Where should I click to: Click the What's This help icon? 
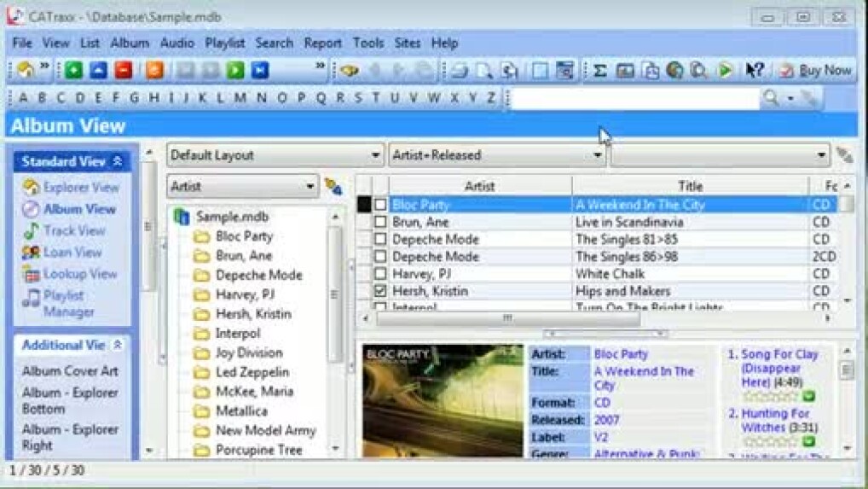754,70
